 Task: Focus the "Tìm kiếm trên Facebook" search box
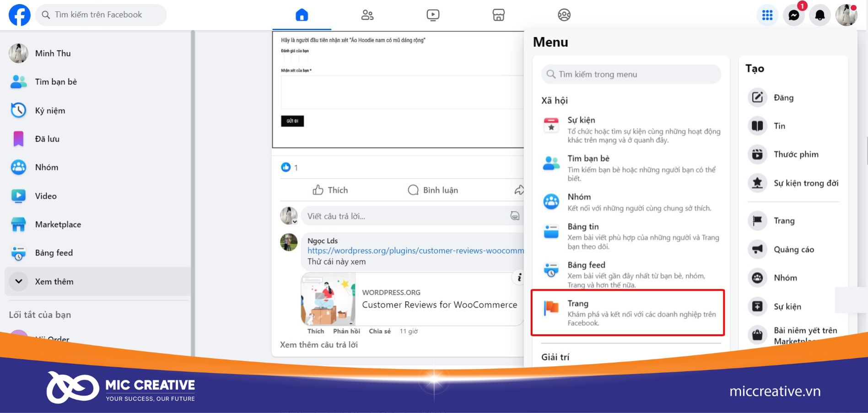(101, 15)
